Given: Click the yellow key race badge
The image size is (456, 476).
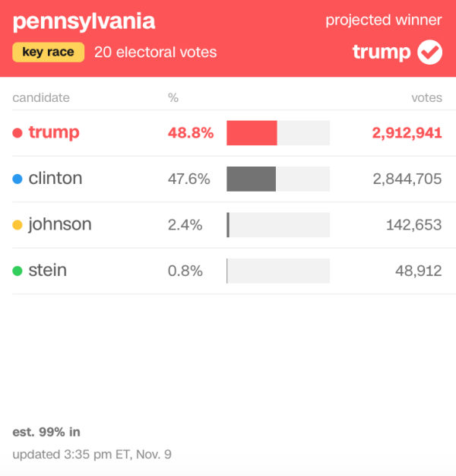Looking at the screenshot, I should (x=48, y=52).
